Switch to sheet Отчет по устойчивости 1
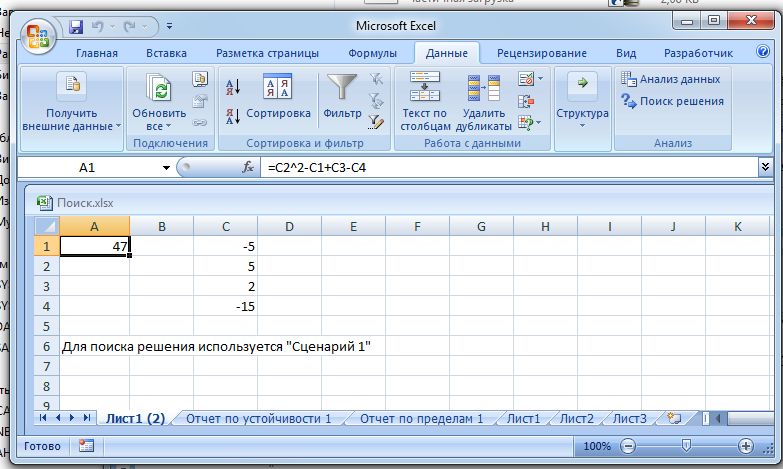The width and height of the screenshot is (783, 469). click(259, 419)
